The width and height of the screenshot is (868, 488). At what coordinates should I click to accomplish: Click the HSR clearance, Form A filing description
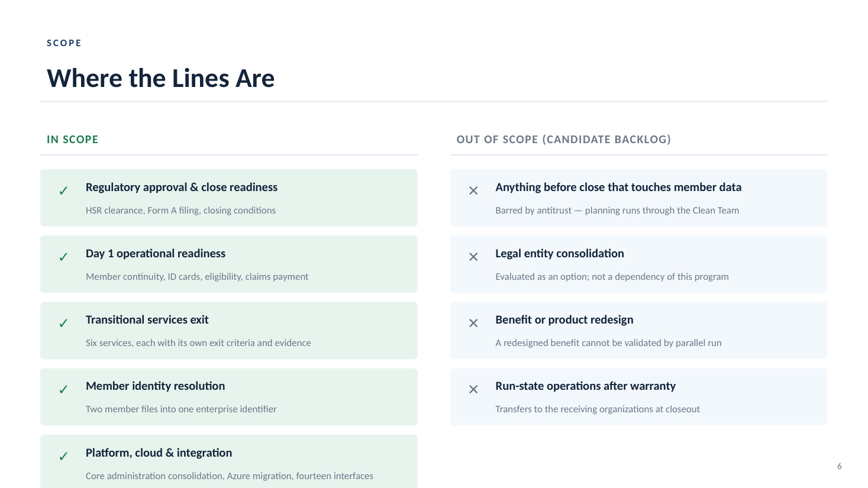180,211
